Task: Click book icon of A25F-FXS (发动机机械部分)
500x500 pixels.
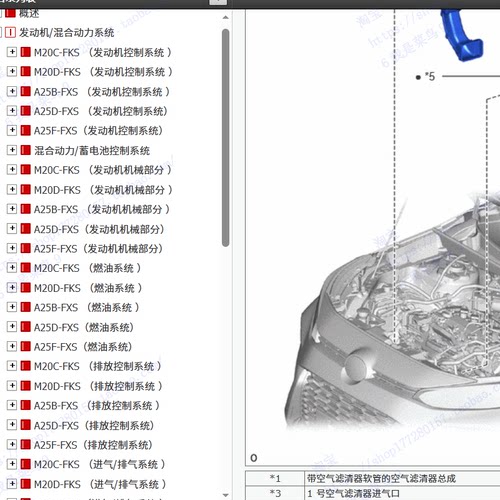Action: click(26, 248)
